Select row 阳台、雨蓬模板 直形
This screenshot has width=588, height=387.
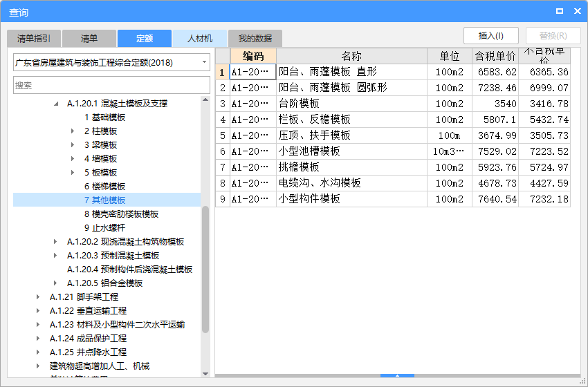coord(393,72)
